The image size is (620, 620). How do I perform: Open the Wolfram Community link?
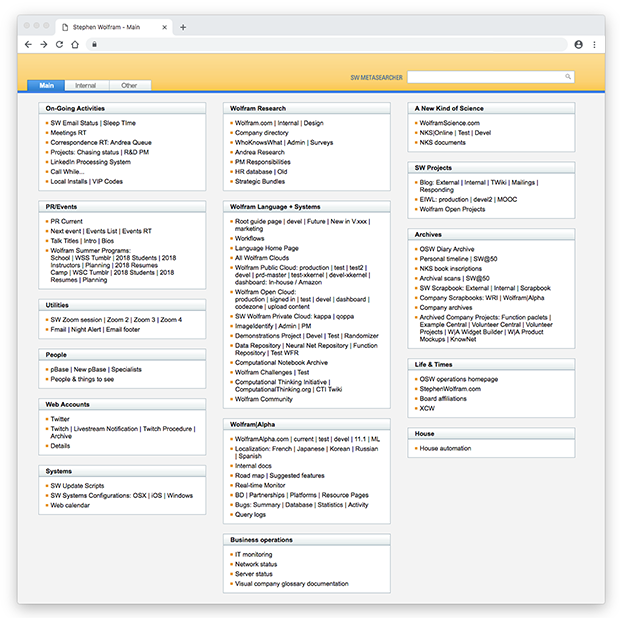coord(264,399)
